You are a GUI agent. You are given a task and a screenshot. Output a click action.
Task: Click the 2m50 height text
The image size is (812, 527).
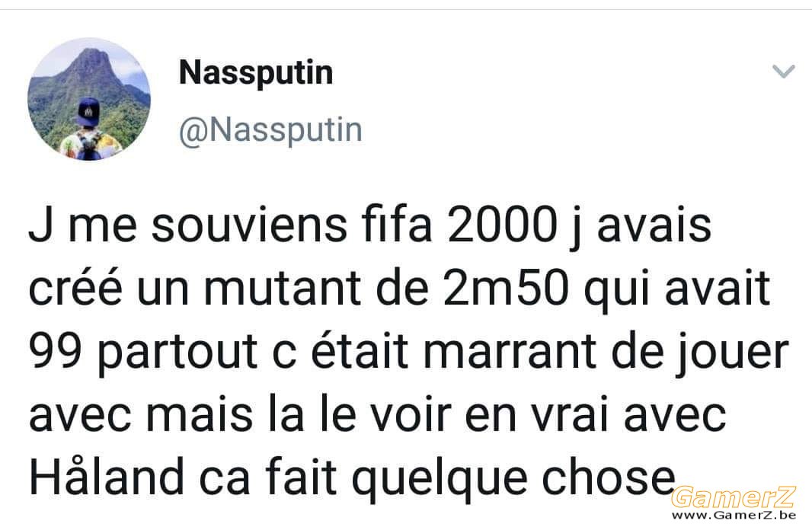[506, 289]
